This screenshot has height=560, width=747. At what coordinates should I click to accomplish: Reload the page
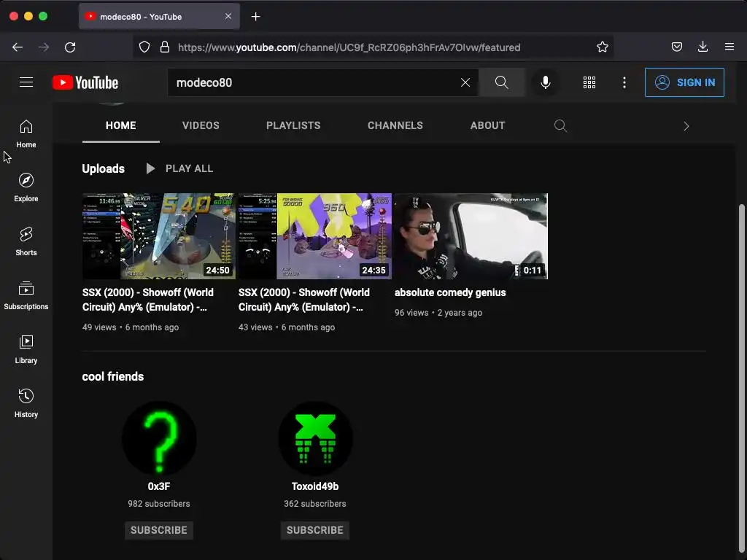(70, 47)
